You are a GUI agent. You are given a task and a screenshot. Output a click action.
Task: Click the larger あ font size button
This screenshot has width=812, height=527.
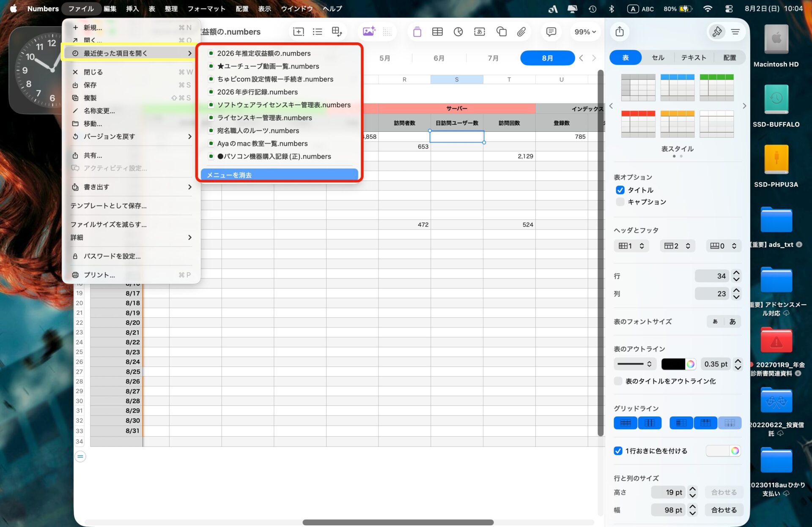coord(732,322)
